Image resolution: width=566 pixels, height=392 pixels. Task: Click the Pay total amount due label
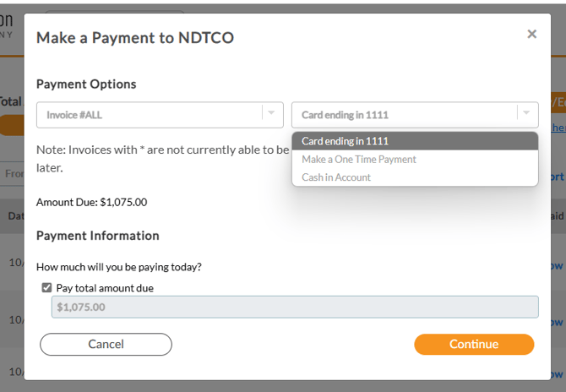click(105, 288)
